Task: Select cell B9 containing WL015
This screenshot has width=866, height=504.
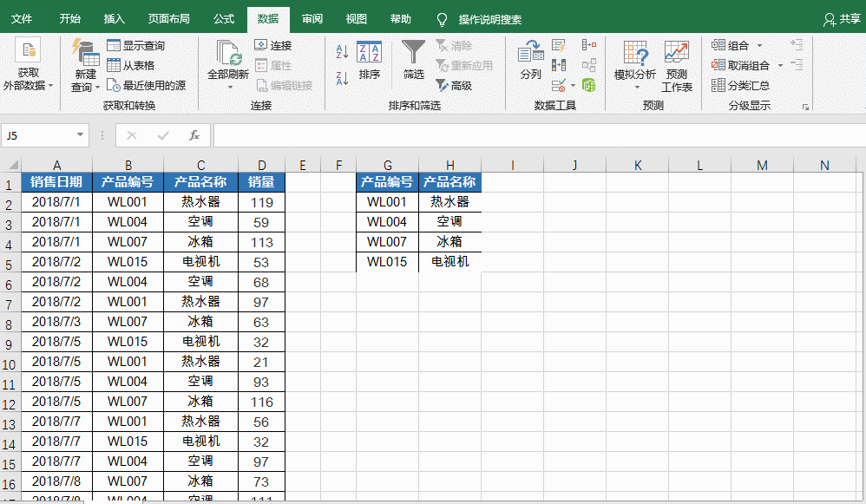Action: 128,341
